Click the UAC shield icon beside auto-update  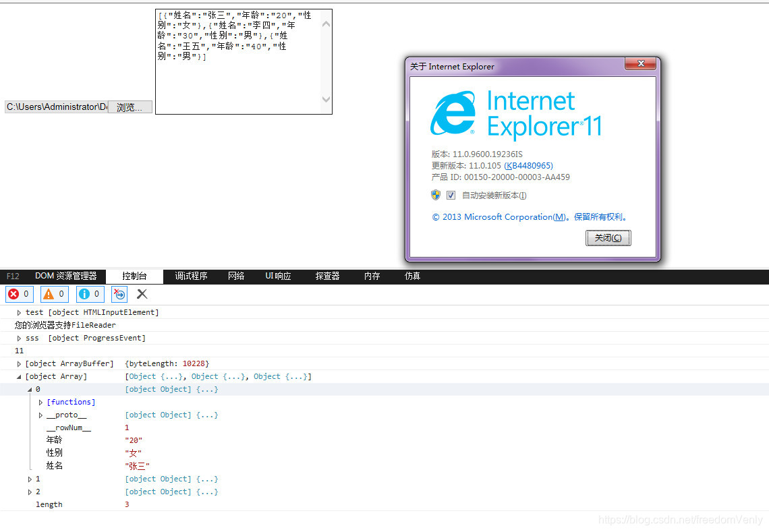pos(436,195)
